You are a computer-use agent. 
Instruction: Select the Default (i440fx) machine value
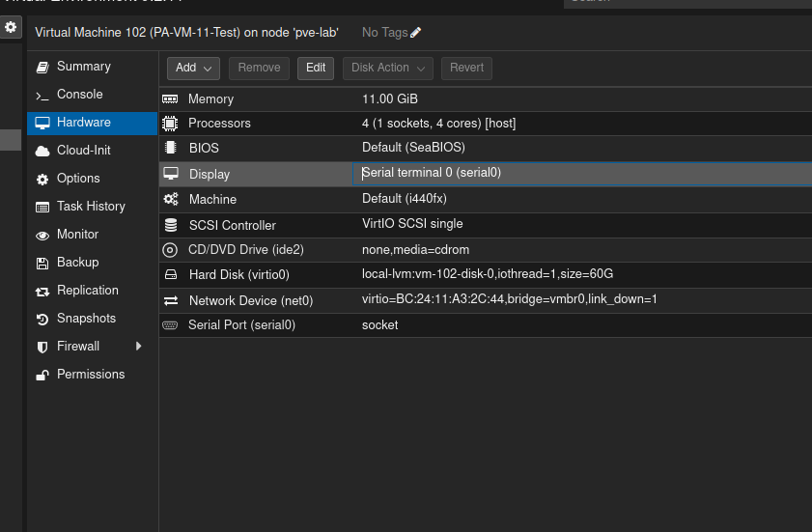tap(404, 198)
